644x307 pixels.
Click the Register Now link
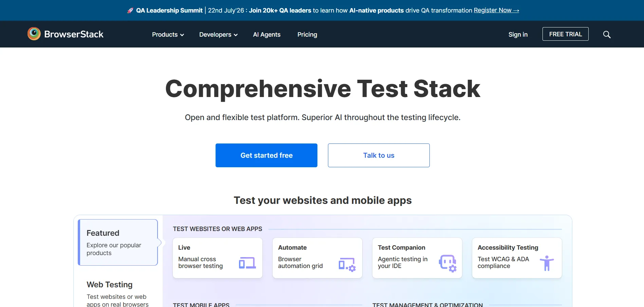click(496, 11)
